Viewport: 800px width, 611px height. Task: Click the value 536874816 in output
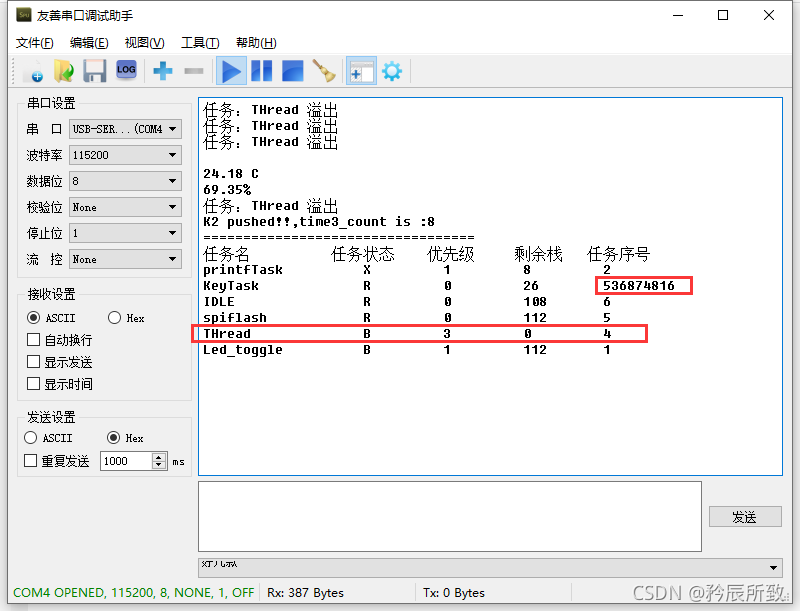pos(639,286)
